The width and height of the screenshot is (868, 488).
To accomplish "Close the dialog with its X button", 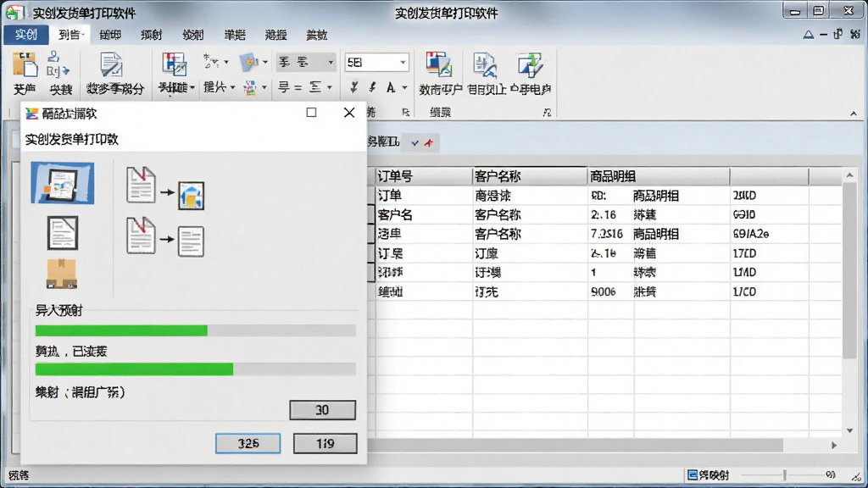I will click(x=349, y=113).
